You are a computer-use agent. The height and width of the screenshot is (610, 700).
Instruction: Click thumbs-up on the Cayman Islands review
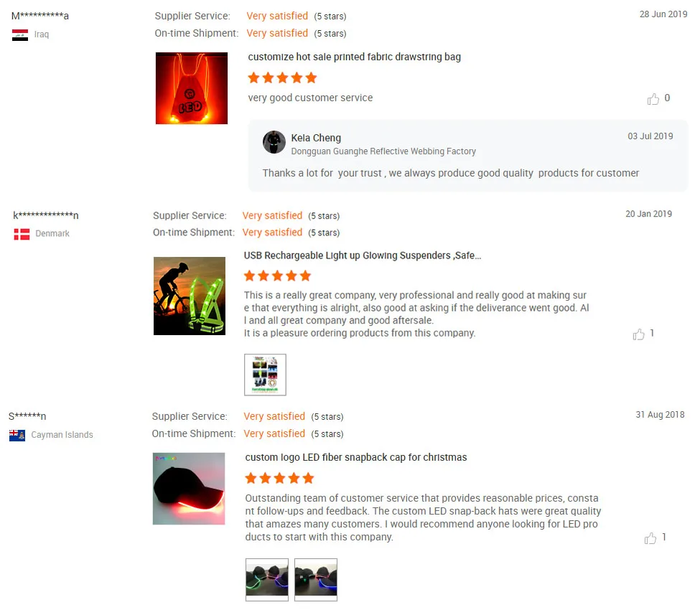[x=650, y=538]
